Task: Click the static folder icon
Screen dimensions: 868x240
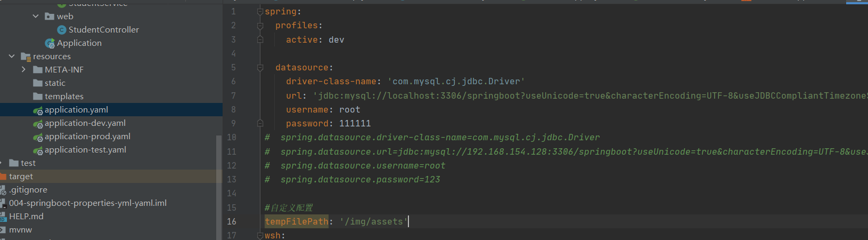Action: coord(38,83)
